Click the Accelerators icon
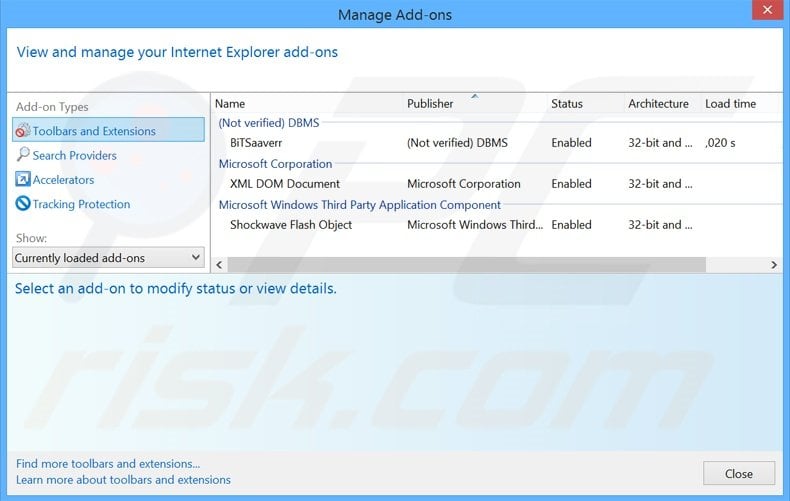790x501 pixels. coord(23,180)
